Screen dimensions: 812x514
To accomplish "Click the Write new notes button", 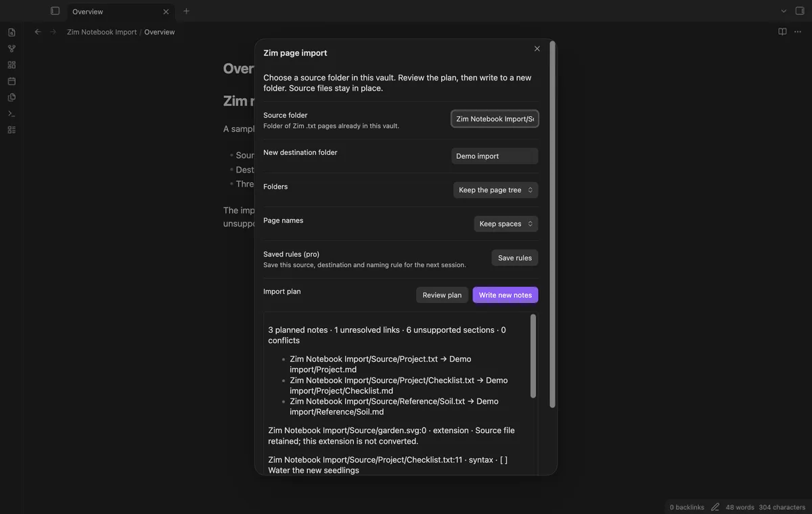I will (505, 295).
